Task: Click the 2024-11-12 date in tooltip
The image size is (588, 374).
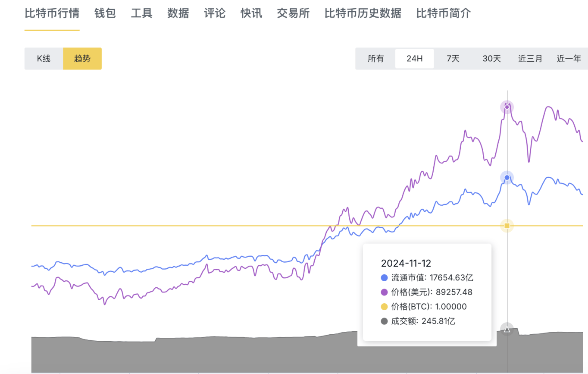Action: click(x=406, y=263)
